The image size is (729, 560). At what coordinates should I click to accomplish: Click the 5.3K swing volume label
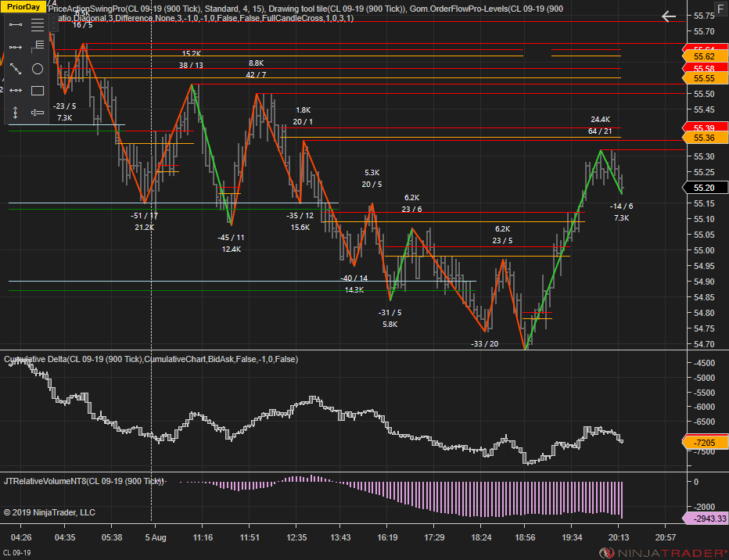(372, 172)
